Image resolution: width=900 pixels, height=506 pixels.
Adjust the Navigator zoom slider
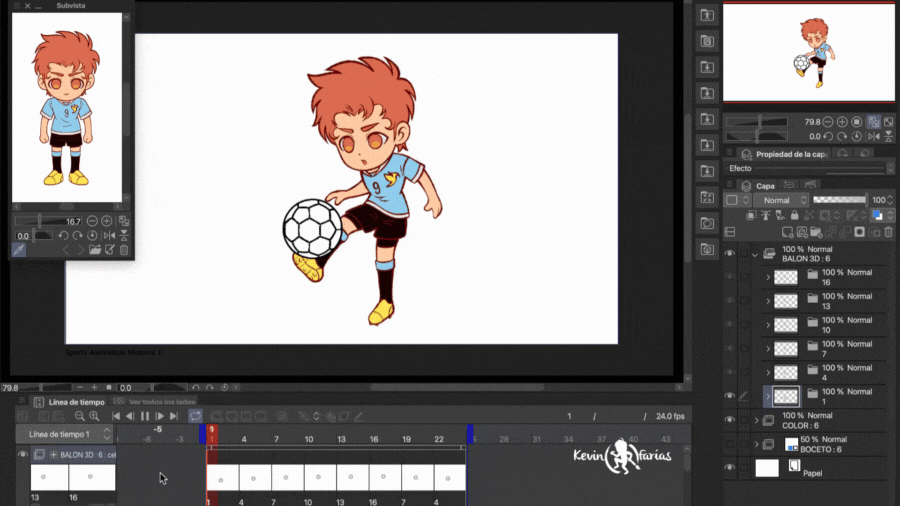click(x=757, y=122)
